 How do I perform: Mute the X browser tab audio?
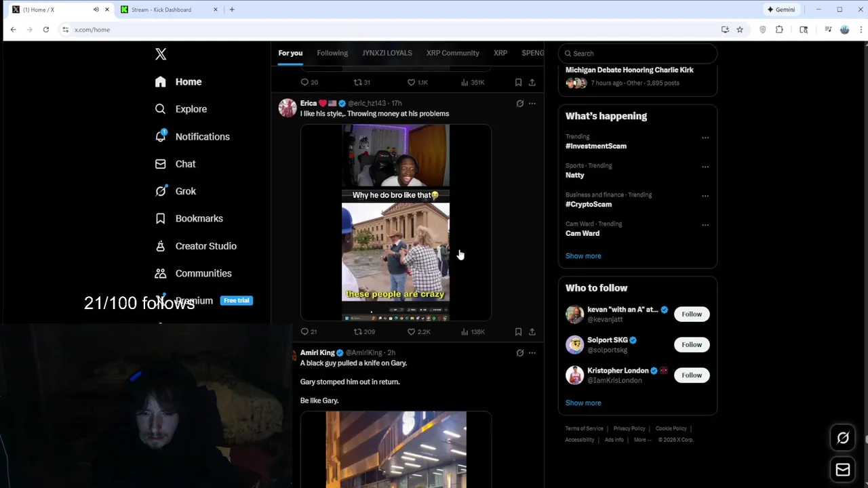tap(96, 9)
